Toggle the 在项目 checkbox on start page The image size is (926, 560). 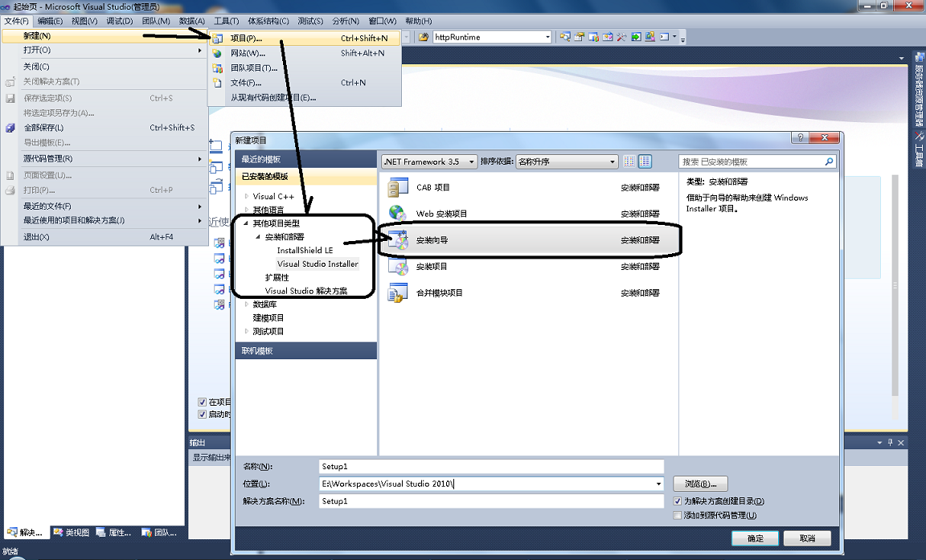[x=202, y=402]
